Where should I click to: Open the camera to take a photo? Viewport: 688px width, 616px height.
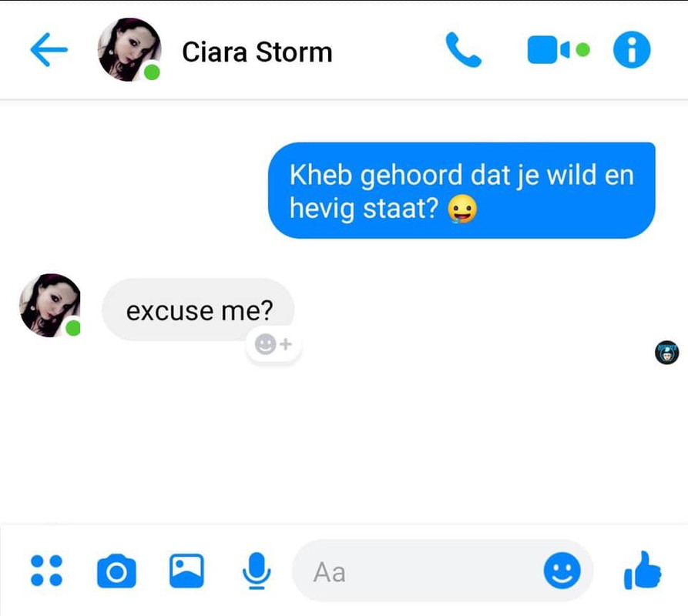pos(116,571)
